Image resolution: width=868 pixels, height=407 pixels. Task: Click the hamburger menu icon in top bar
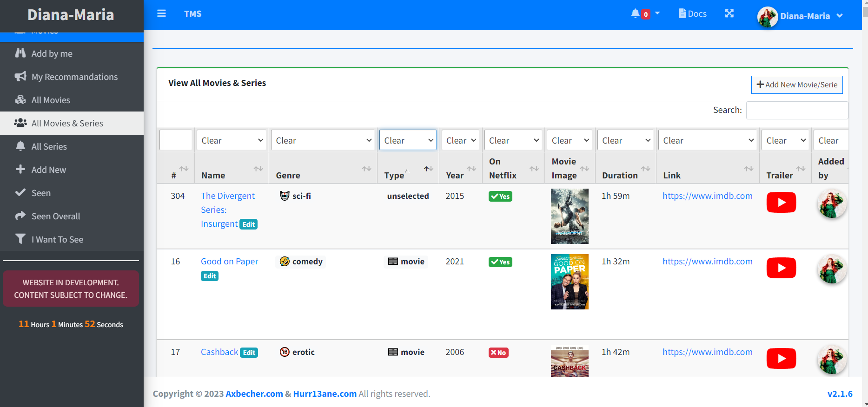[161, 13]
